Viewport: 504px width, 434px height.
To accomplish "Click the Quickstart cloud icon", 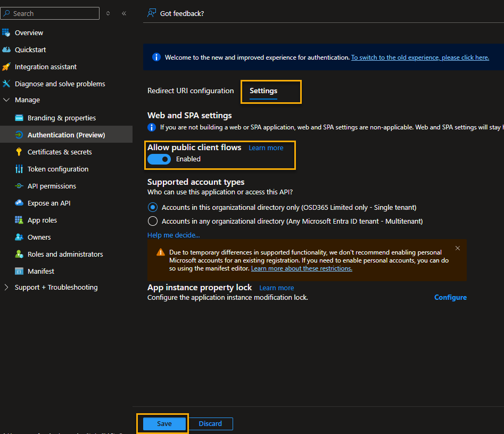I will tap(6, 50).
